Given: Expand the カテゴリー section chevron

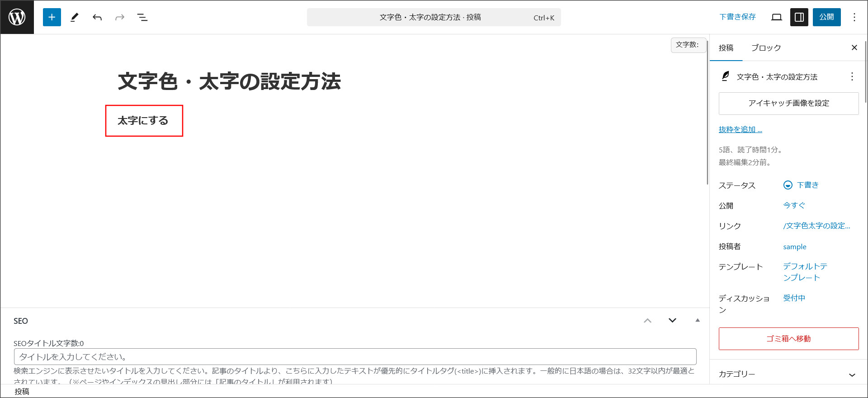Looking at the screenshot, I should point(852,375).
